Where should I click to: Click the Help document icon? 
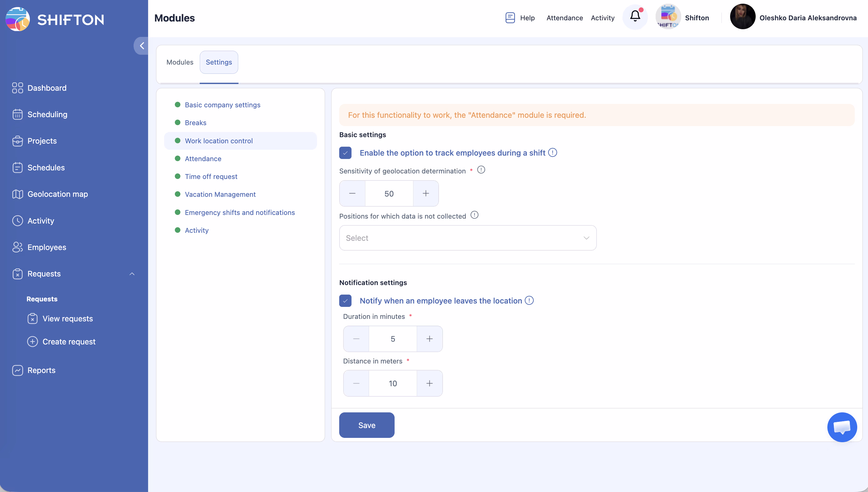[510, 18]
